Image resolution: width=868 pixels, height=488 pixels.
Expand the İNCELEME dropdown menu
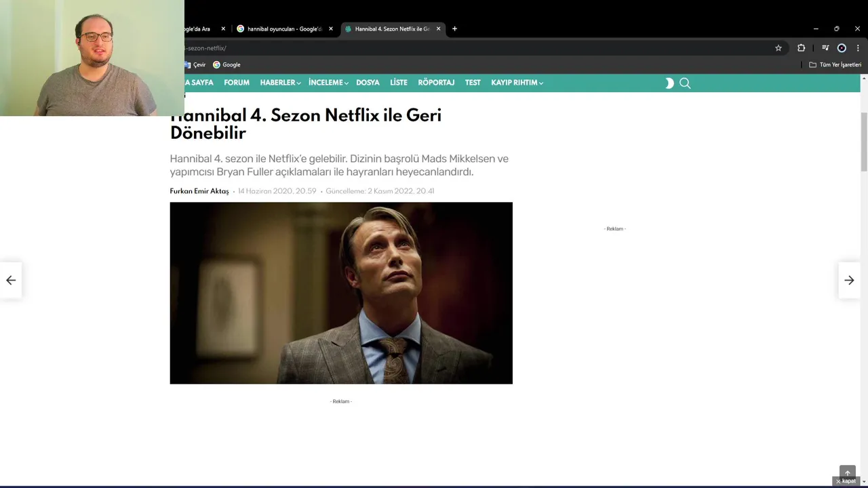[x=328, y=83]
